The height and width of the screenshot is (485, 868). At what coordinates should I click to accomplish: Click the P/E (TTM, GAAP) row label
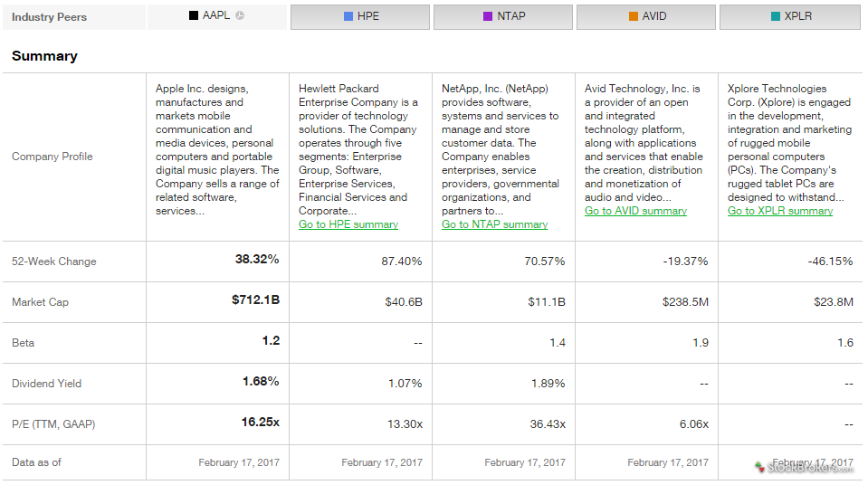53,424
